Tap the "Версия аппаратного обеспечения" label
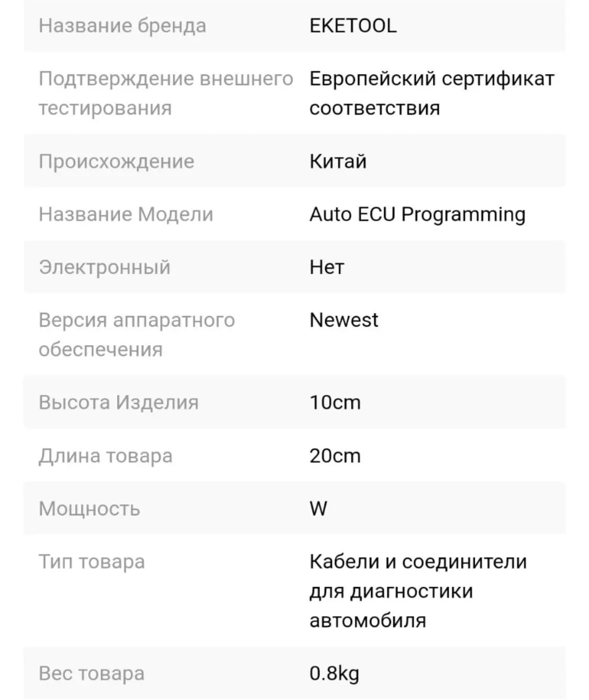 (x=137, y=335)
